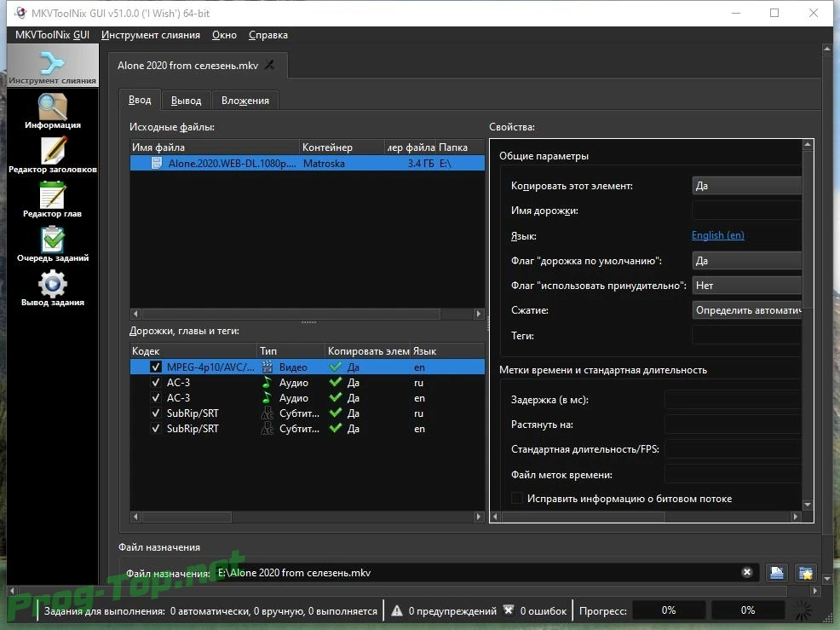This screenshot has width=840, height=630.
Task: Open Окно menu
Action: click(x=224, y=35)
